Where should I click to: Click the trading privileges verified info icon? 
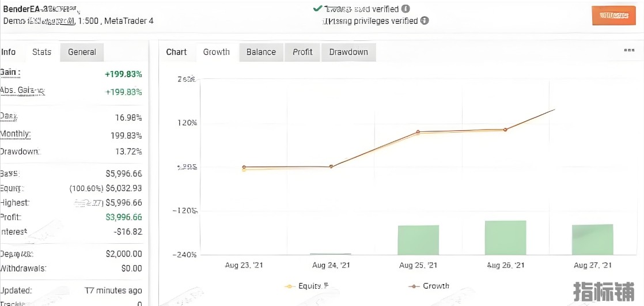pos(425,21)
